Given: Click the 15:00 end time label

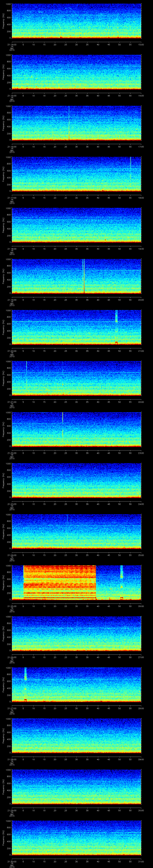Looking at the screenshot, I should [x=141, y=44].
